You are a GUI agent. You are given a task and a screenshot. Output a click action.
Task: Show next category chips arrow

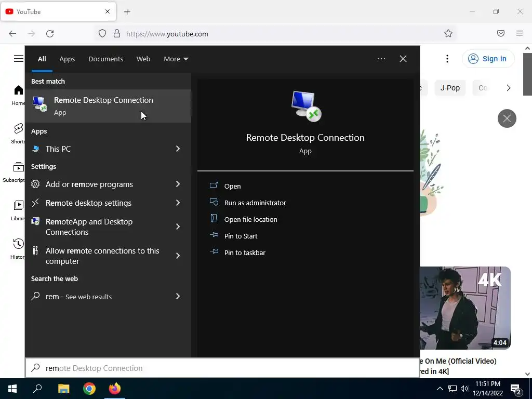pyautogui.click(x=508, y=88)
